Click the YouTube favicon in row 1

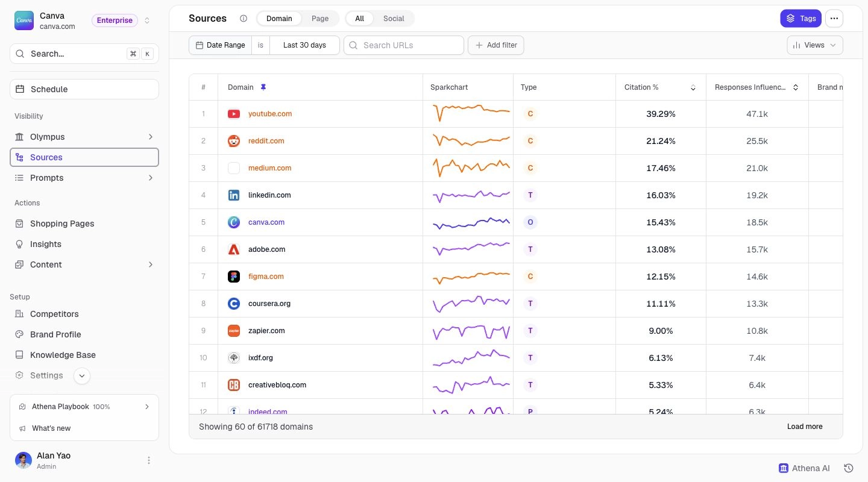(234, 114)
